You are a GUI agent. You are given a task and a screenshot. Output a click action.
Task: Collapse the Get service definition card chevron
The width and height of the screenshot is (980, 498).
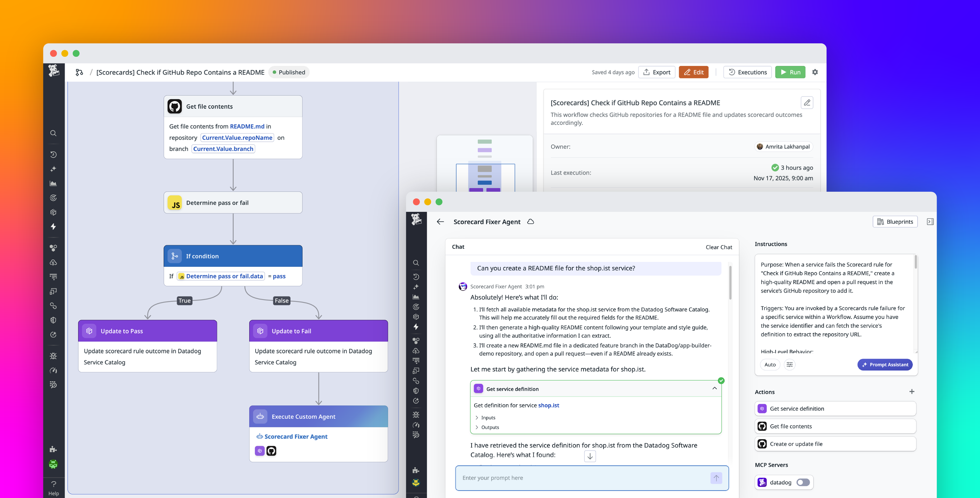click(714, 388)
